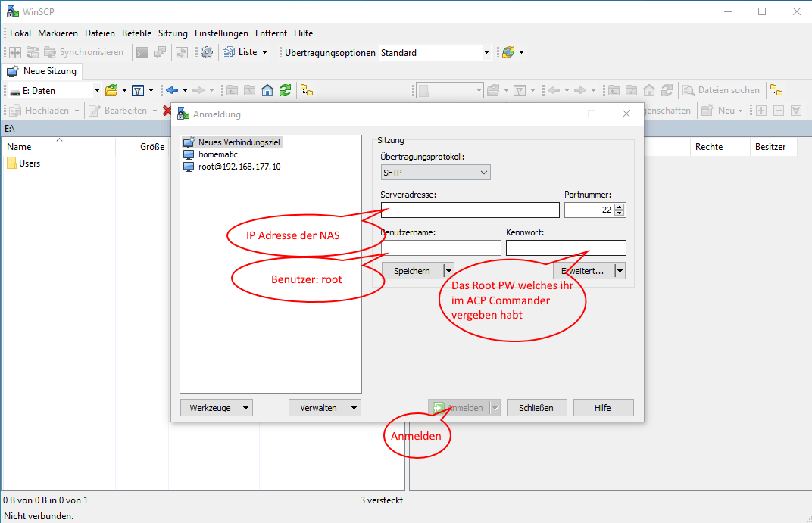The image size is (812, 523).
Task: Switch to the Neue Sitzung tab
Action: (42, 71)
